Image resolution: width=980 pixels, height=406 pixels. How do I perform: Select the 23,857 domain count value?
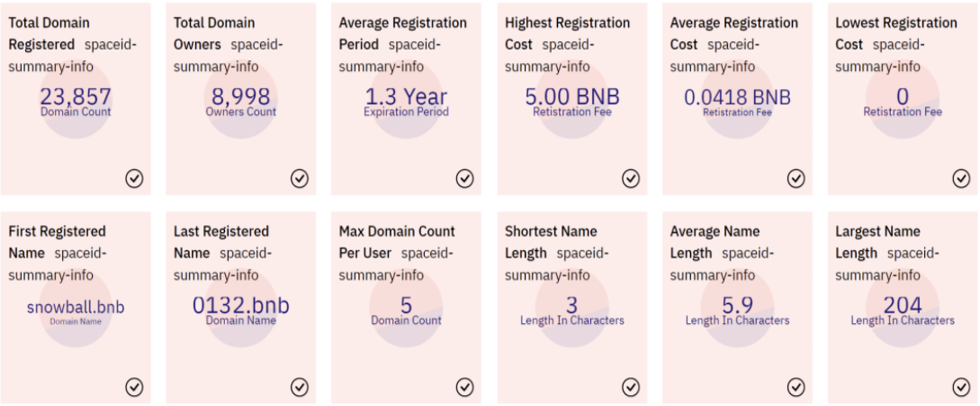[x=76, y=97]
